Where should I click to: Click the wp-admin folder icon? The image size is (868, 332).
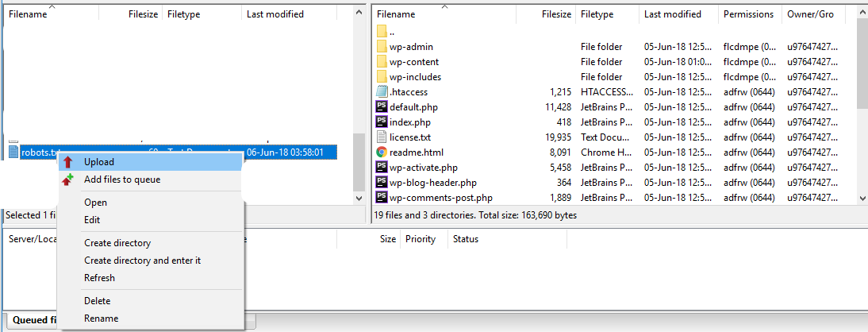(x=382, y=47)
